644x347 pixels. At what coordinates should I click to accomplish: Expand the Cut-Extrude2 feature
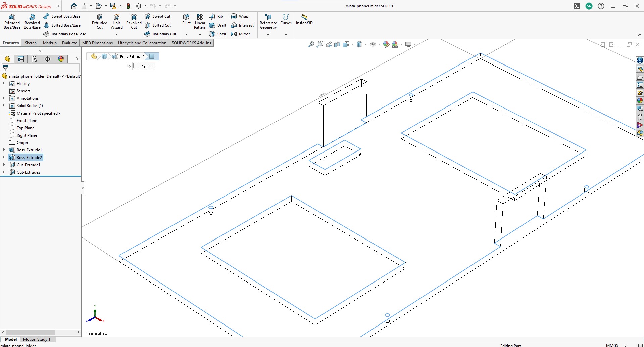pyautogui.click(x=4, y=172)
